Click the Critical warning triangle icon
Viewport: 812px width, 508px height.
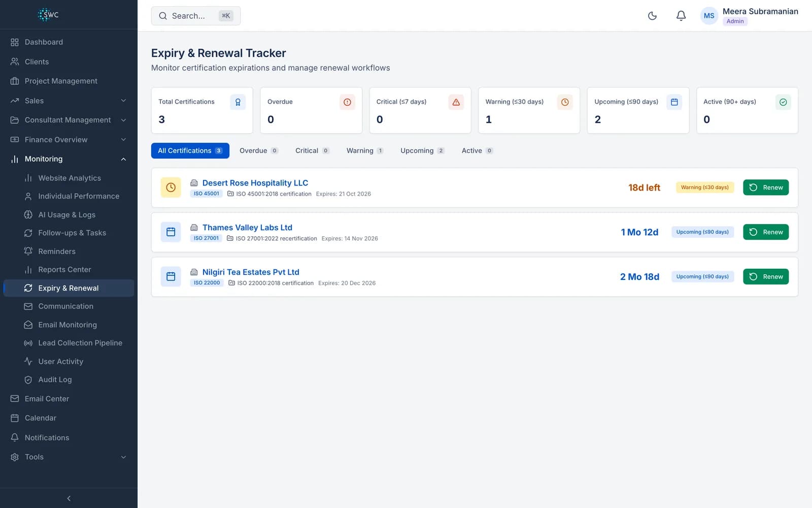(456, 102)
